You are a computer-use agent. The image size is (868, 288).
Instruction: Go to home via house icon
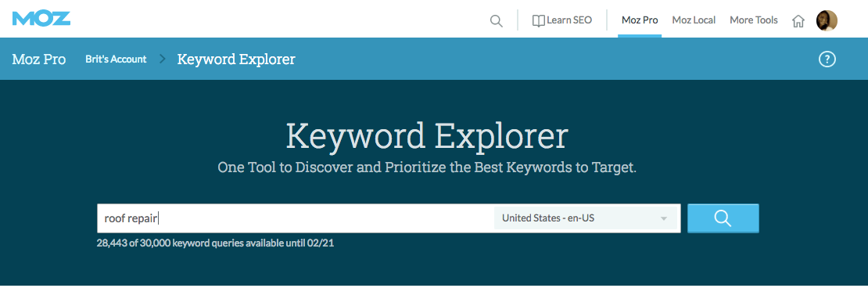[x=798, y=21]
